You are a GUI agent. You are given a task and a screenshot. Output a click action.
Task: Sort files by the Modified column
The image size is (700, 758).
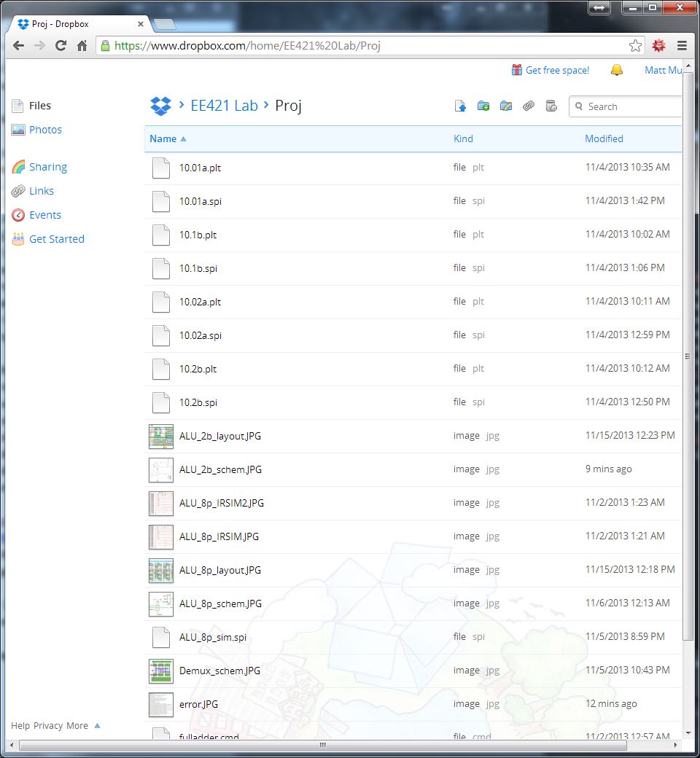[x=604, y=138]
